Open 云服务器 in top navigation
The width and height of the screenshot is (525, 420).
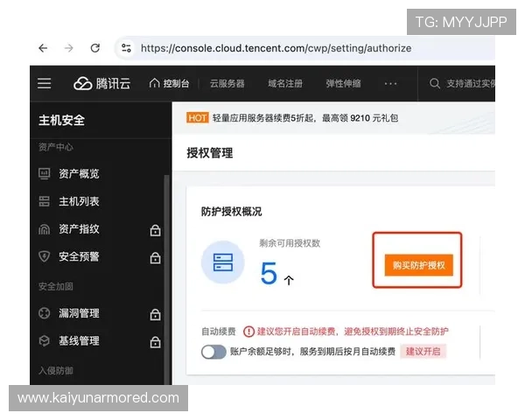click(227, 83)
